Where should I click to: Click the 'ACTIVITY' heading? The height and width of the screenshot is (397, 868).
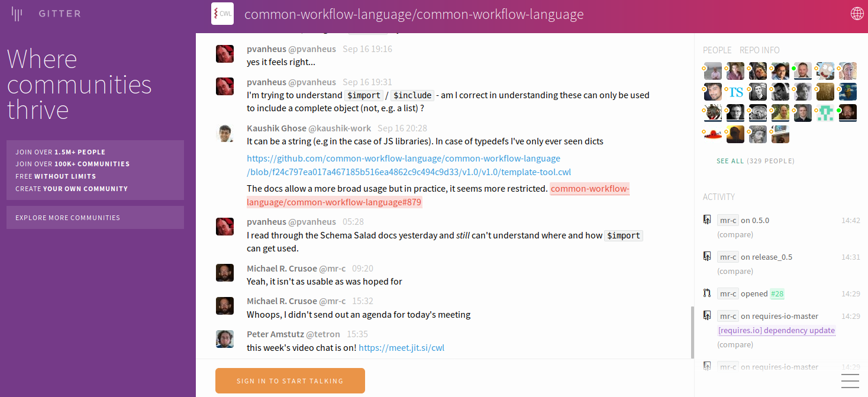pos(719,197)
